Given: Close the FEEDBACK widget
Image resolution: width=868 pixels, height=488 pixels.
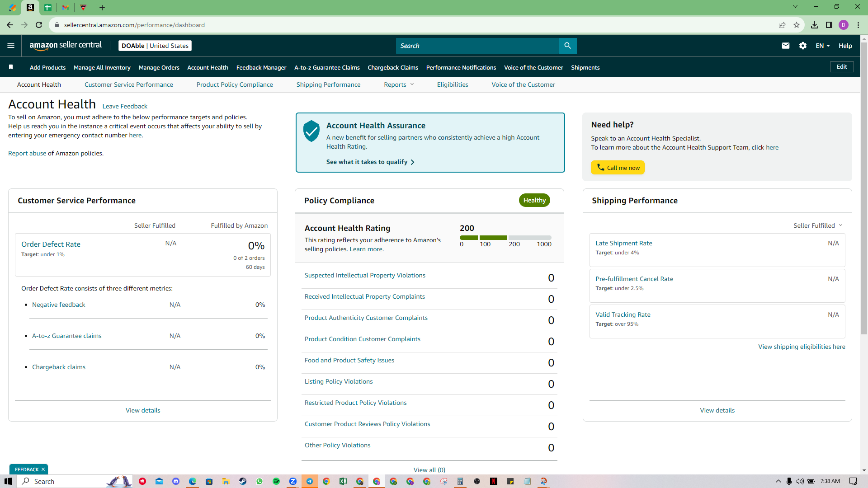Looking at the screenshot, I should point(43,469).
